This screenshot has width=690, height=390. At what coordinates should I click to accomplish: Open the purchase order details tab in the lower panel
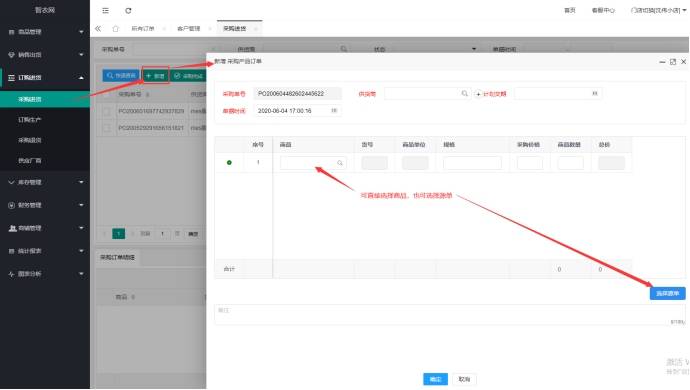coord(117,257)
